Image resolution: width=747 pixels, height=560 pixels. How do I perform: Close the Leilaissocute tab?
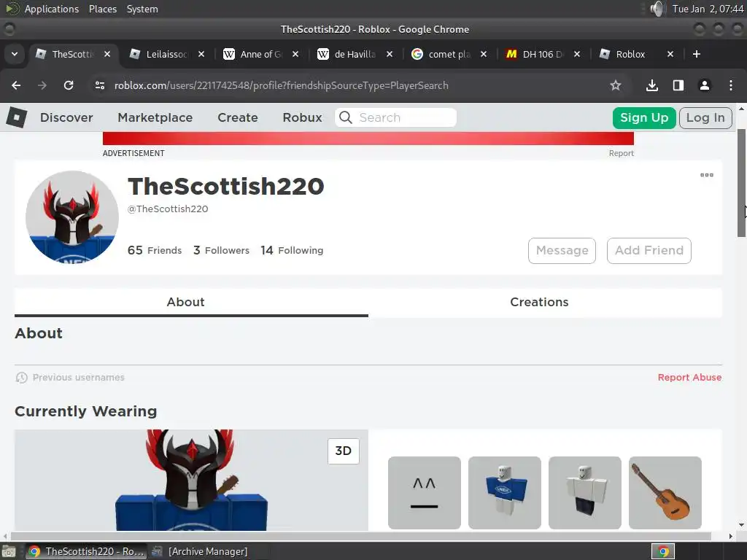pos(201,54)
